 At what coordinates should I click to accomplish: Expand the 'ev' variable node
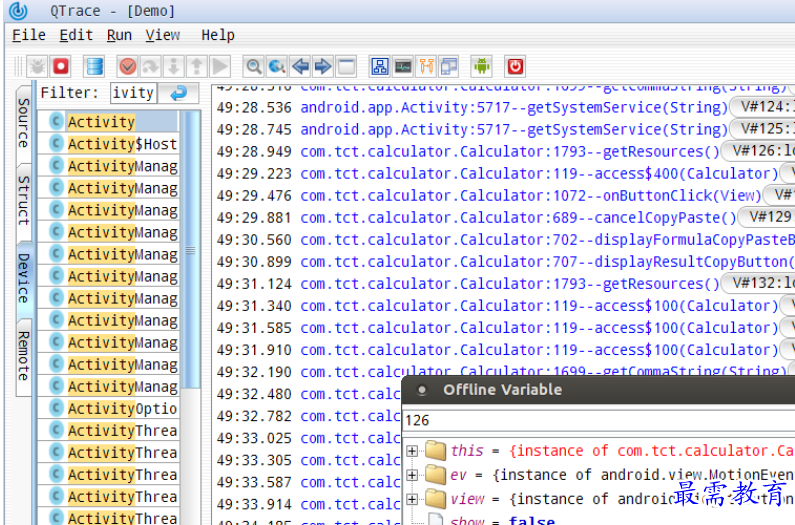point(412,475)
